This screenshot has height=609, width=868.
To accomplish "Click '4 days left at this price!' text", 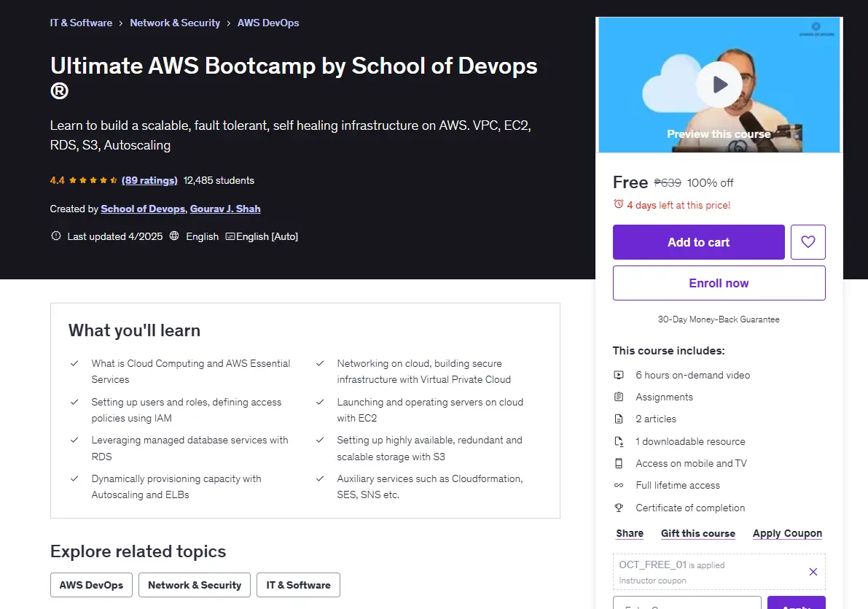I will [679, 205].
